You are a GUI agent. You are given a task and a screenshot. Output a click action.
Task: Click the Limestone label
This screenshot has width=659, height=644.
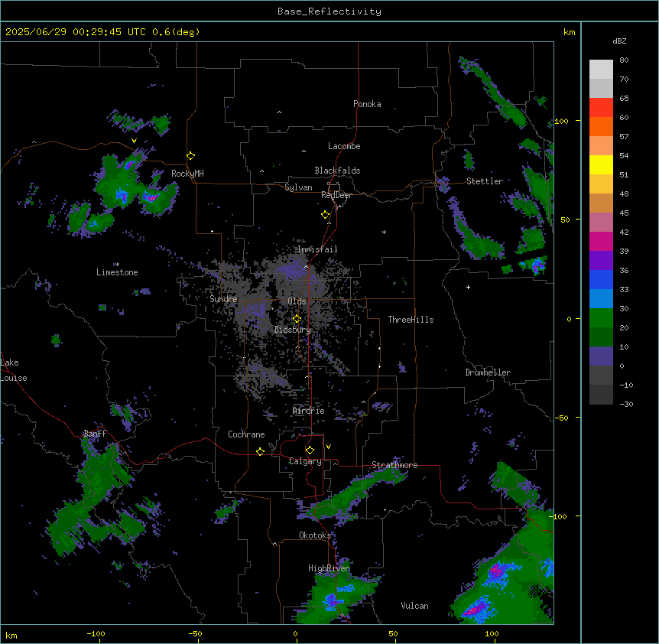(117, 272)
